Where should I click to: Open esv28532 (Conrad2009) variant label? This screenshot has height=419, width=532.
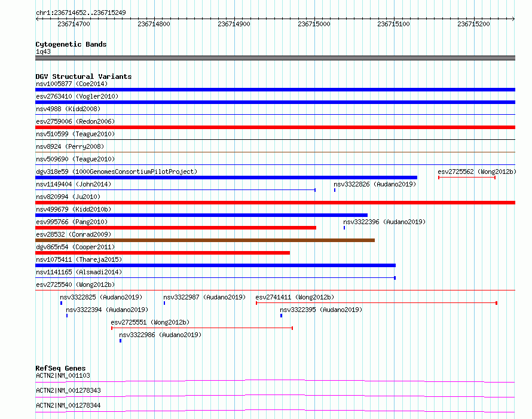74,234
